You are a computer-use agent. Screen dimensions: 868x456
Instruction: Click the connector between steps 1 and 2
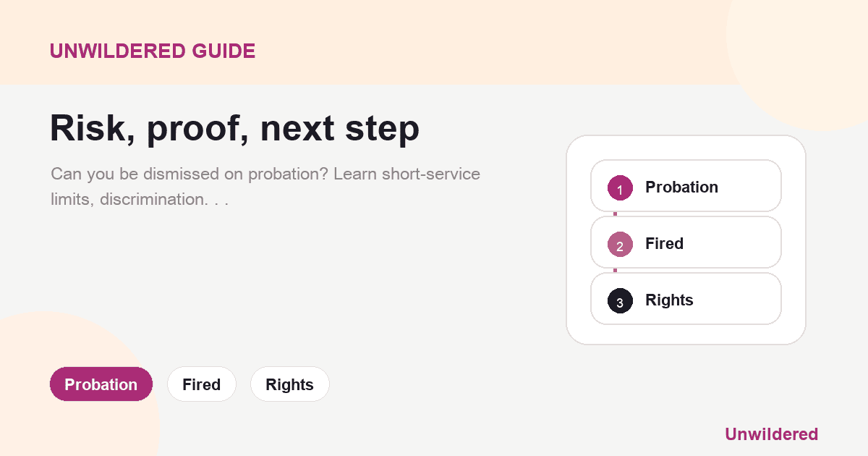point(615,214)
